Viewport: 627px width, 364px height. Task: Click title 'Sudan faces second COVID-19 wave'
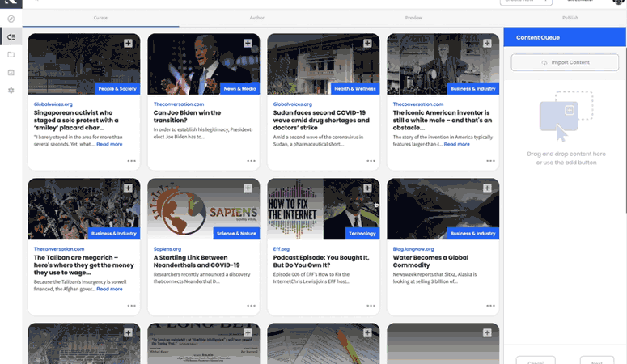(x=321, y=120)
